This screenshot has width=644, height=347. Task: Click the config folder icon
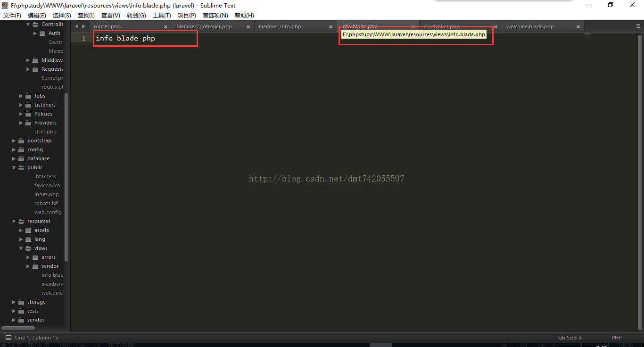point(21,150)
